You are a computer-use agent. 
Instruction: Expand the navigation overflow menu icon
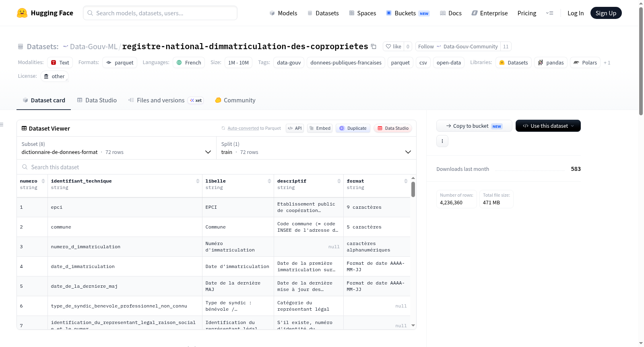pyautogui.click(x=549, y=13)
